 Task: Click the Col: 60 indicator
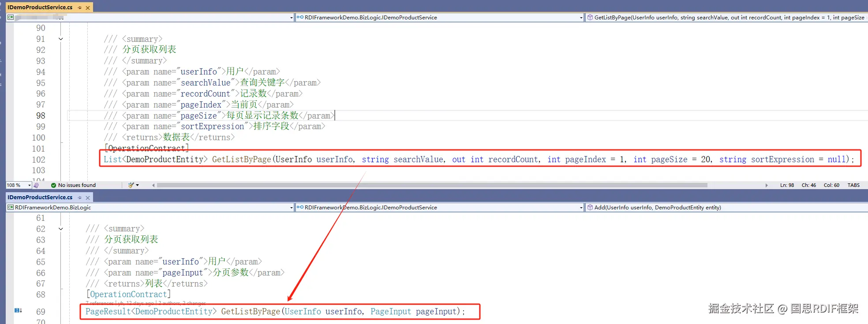click(x=831, y=185)
